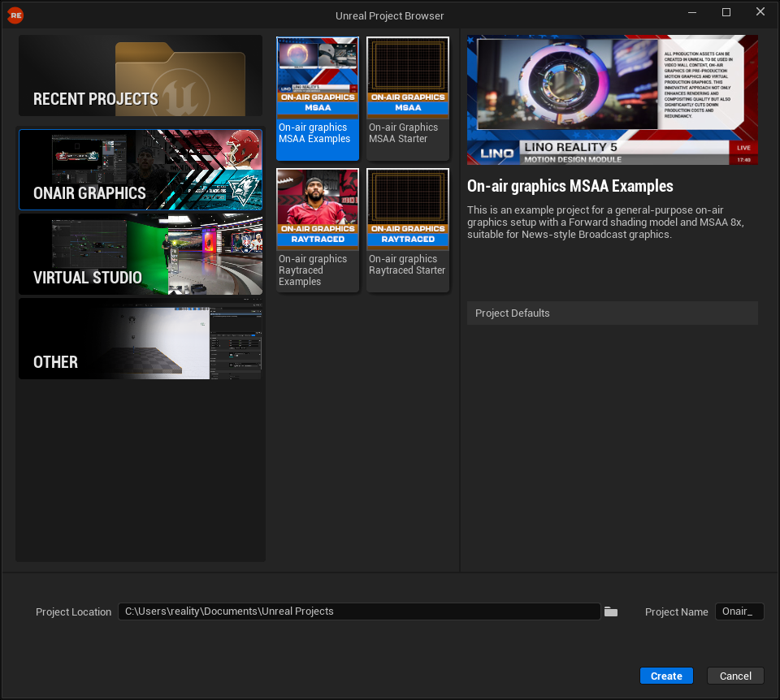Close the Unreal Project Browser window
The width and height of the screenshot is (780, 700).
click(x=760, y=12)
